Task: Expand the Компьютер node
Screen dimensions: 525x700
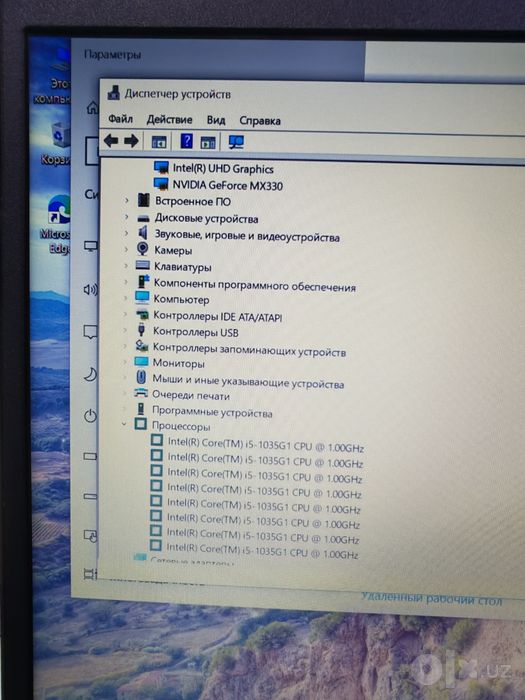Action: point(126,298)
